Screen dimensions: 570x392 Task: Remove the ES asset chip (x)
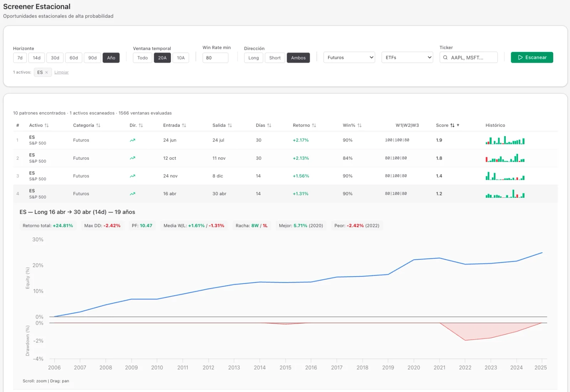47,72
